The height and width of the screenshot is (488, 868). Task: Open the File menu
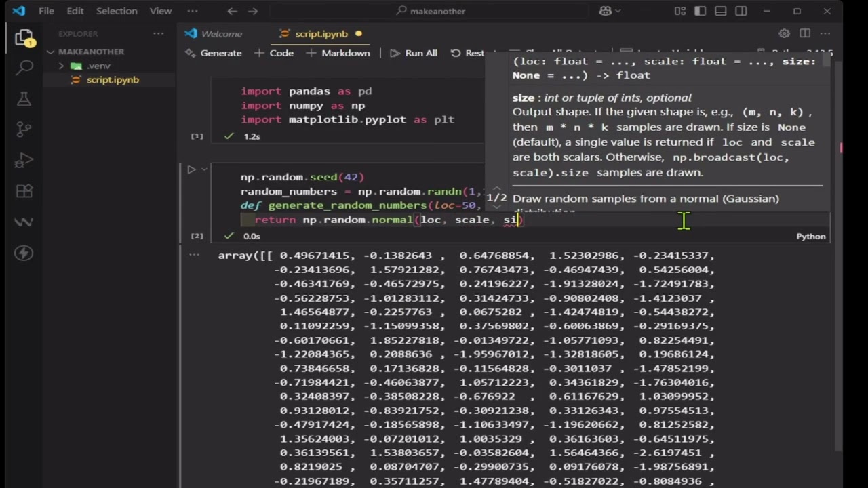coord(46,11)
